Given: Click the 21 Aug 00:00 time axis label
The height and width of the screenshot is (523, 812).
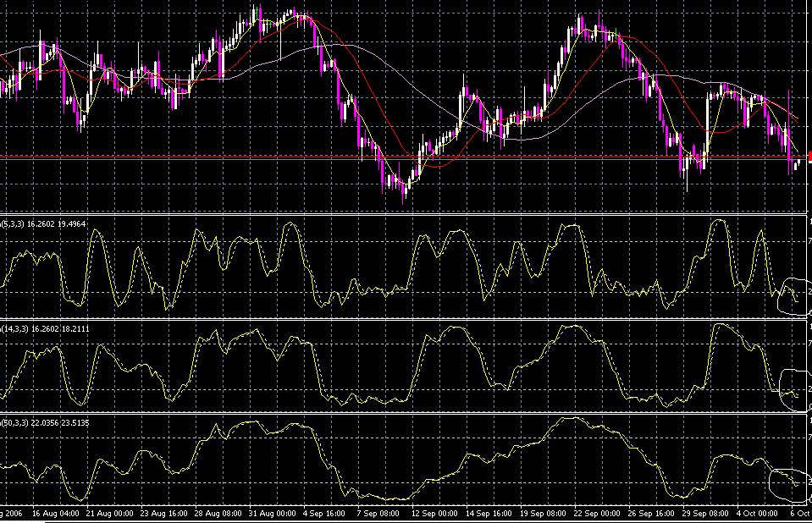Looking at the screenshot, I should [x=110, y=514].
